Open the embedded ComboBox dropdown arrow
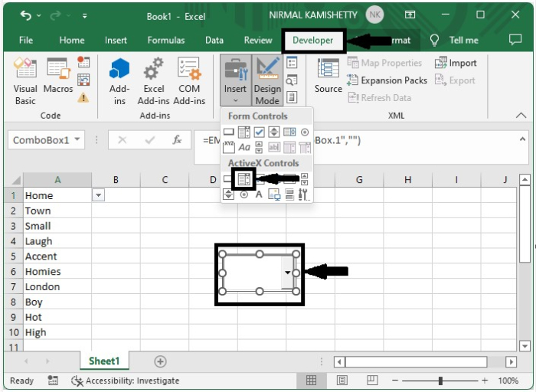Viewport: 536px width, 392px height. click(287, 273)
